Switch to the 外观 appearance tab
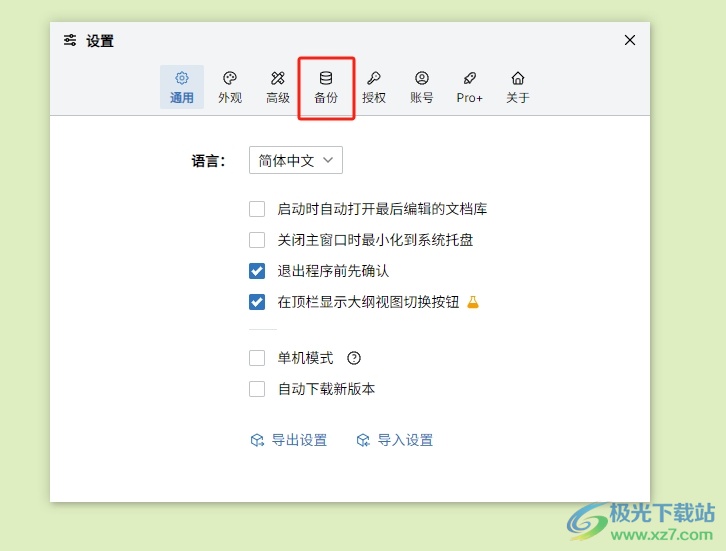The width and height of the screenshot is (726, 551). 230,87
